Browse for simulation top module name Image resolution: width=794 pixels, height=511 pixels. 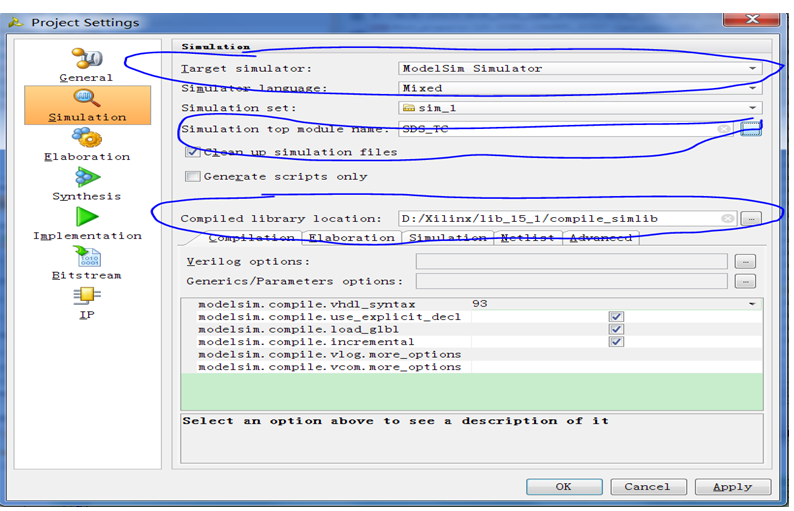[x=750, y=129]
